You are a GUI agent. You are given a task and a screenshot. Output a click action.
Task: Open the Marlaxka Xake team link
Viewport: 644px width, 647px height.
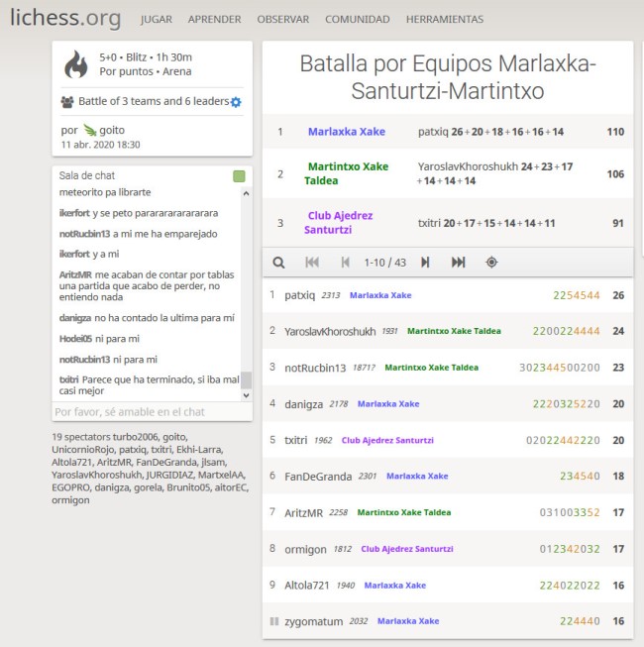[x=346, y=131]
